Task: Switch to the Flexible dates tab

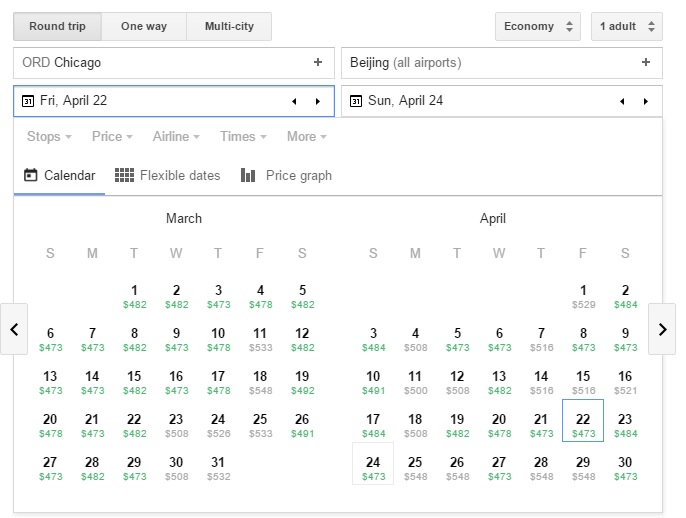Action: 168,175
